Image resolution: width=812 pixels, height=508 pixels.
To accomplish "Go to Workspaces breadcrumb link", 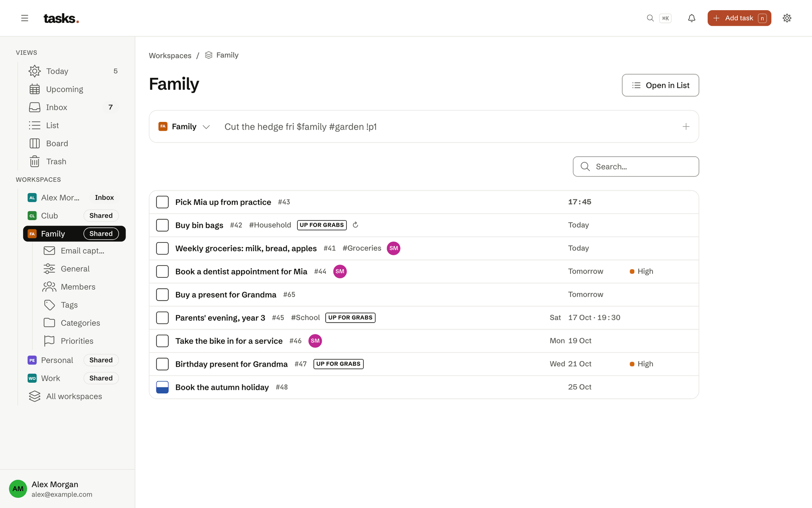I will click(x=170, y=55).
